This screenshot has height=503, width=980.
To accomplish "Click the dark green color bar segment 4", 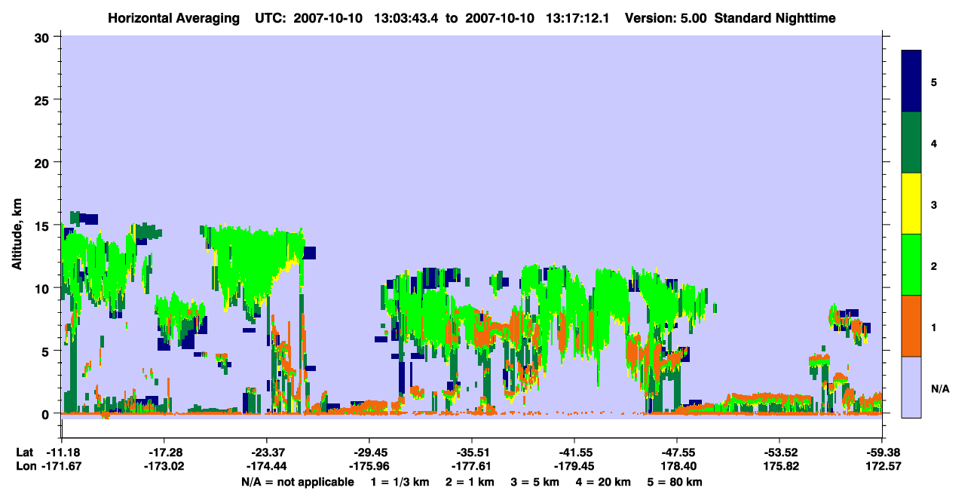I will [x=911, y=143].
